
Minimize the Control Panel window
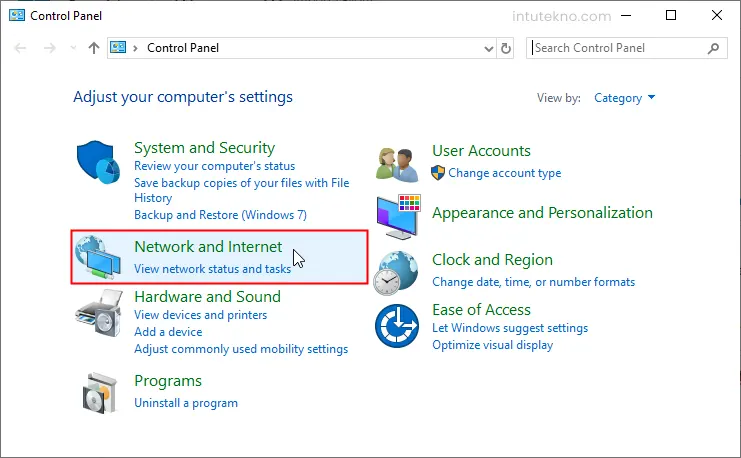[x=626, y=16]
